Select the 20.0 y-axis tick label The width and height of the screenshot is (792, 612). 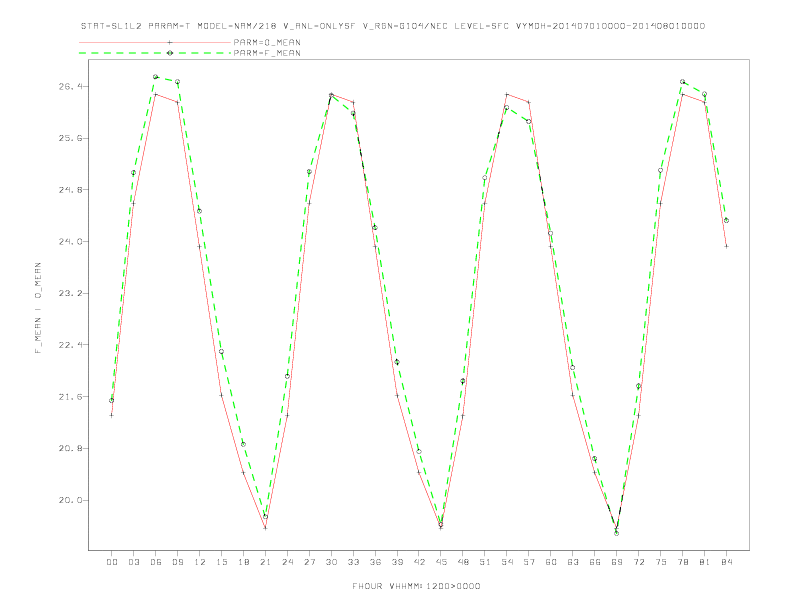point(70,500)
